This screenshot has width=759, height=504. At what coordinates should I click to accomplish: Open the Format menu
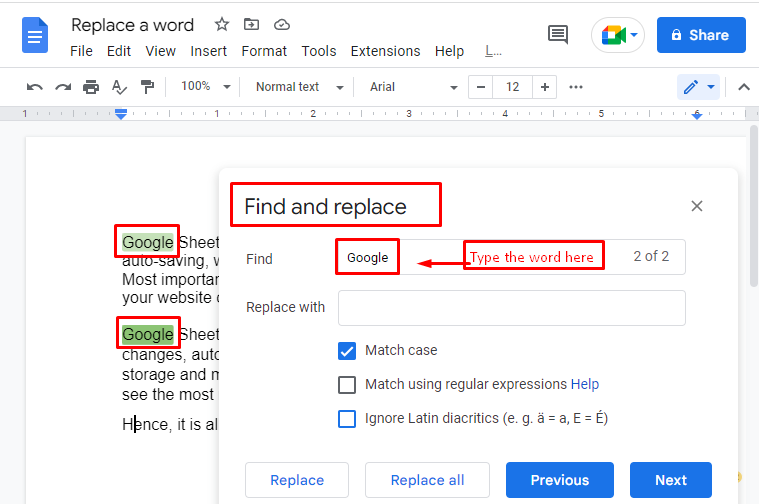click(264, 51)
